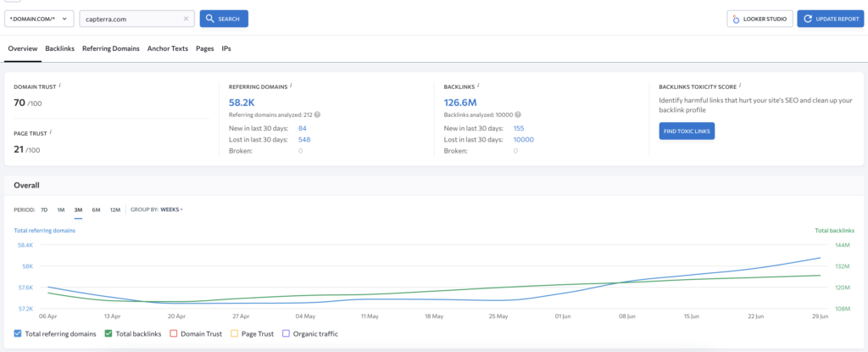This screenshot has width=868, height=352.
Task: Click the Update Report button
Action: [x=831, y=19]
